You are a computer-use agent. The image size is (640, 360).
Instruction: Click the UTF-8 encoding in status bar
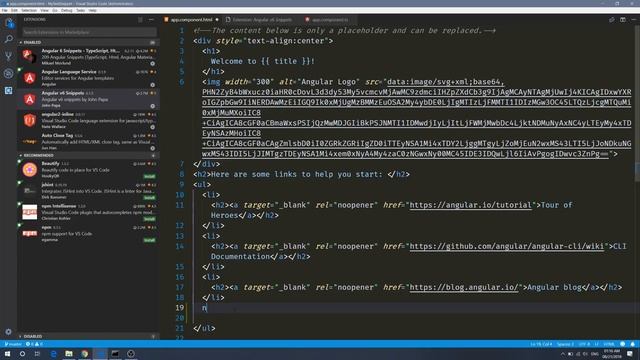pos(584,344)
